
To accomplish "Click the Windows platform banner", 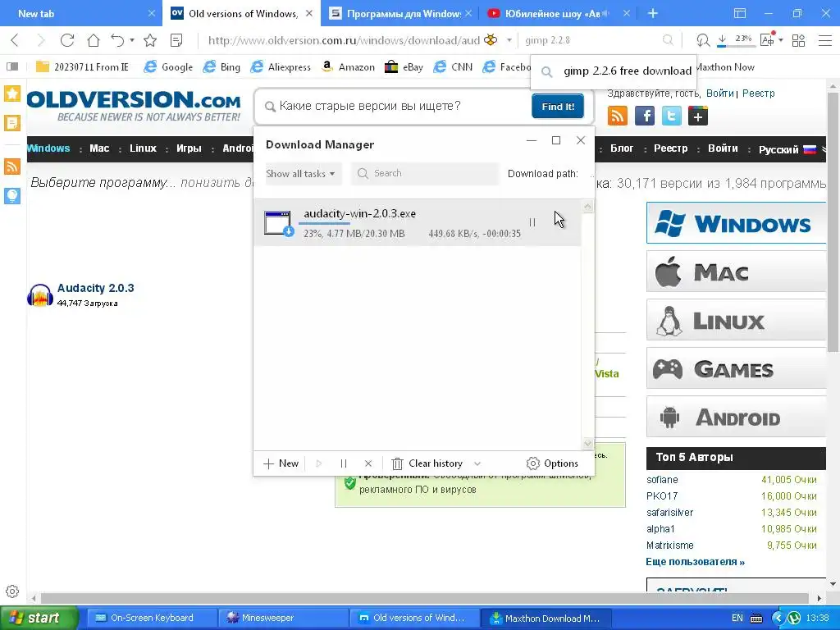I will 736,223.
